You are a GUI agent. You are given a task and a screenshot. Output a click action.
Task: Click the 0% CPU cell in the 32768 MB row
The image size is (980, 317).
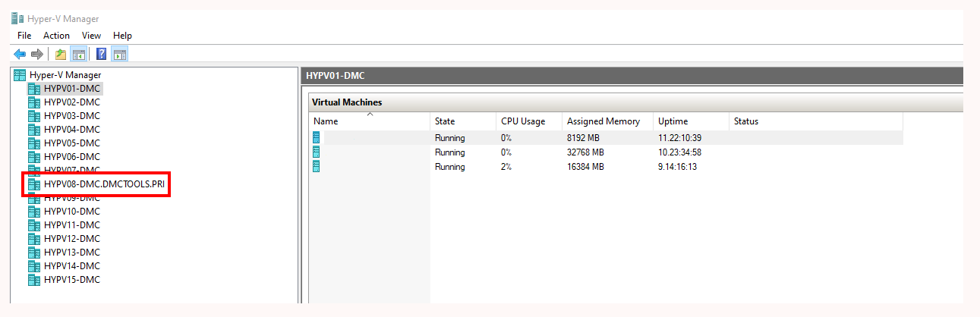[506, 152]
